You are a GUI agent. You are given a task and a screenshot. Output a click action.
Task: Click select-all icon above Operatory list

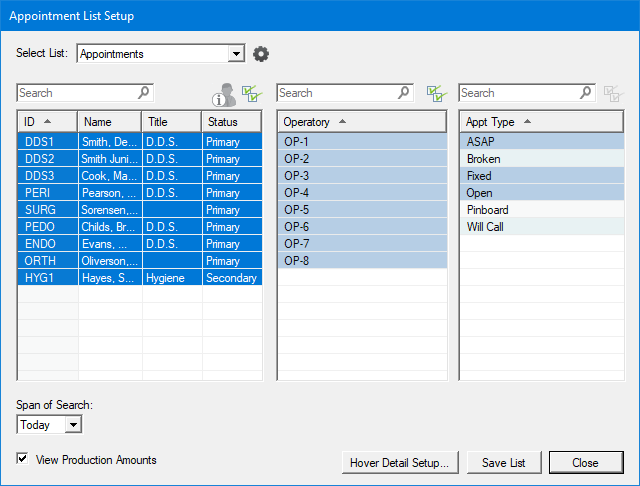pos(436,93)
